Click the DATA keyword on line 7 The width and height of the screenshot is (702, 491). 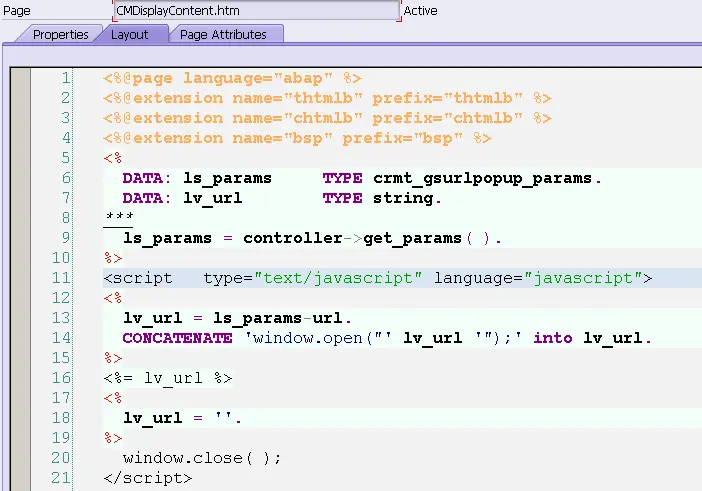(142, 198)
